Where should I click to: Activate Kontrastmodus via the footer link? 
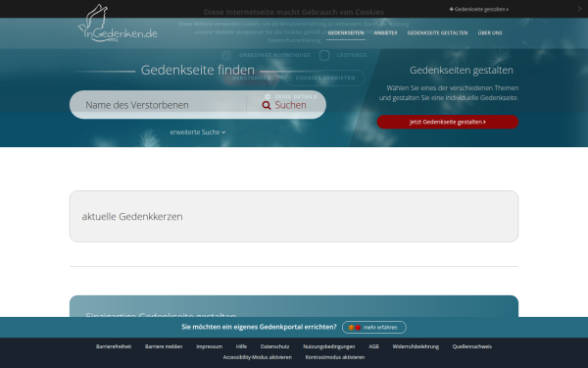pos(335,357)
